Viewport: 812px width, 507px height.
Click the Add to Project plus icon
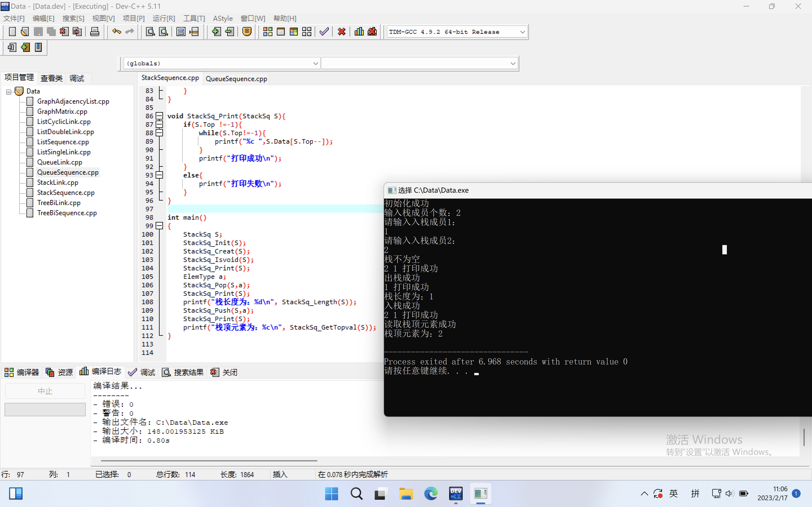tap(216, 32)
